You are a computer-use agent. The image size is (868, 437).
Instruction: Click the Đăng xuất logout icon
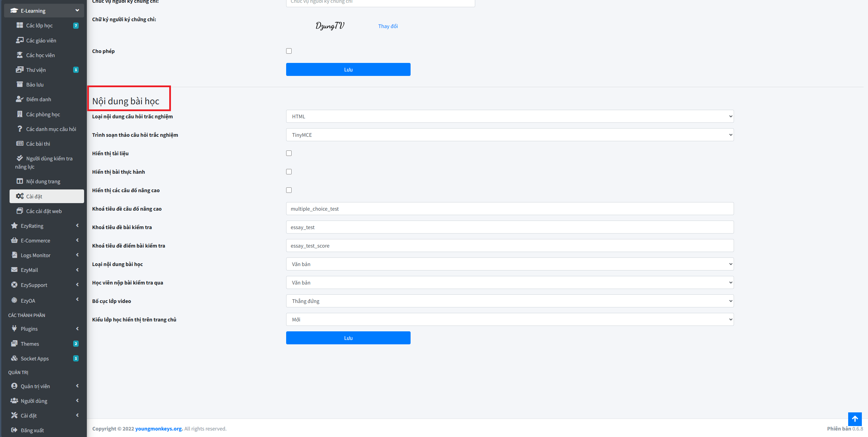[x=14, y=430]
